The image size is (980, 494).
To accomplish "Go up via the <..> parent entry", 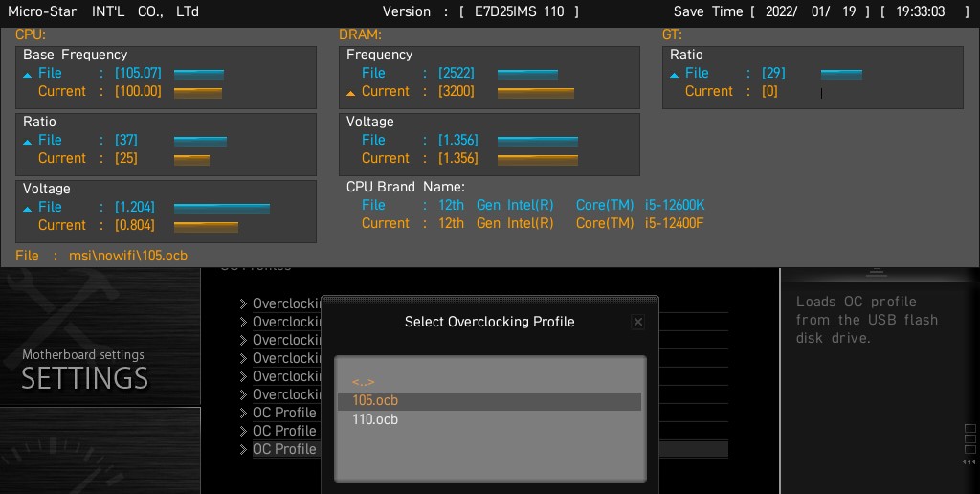I will [x=363, y=382].
